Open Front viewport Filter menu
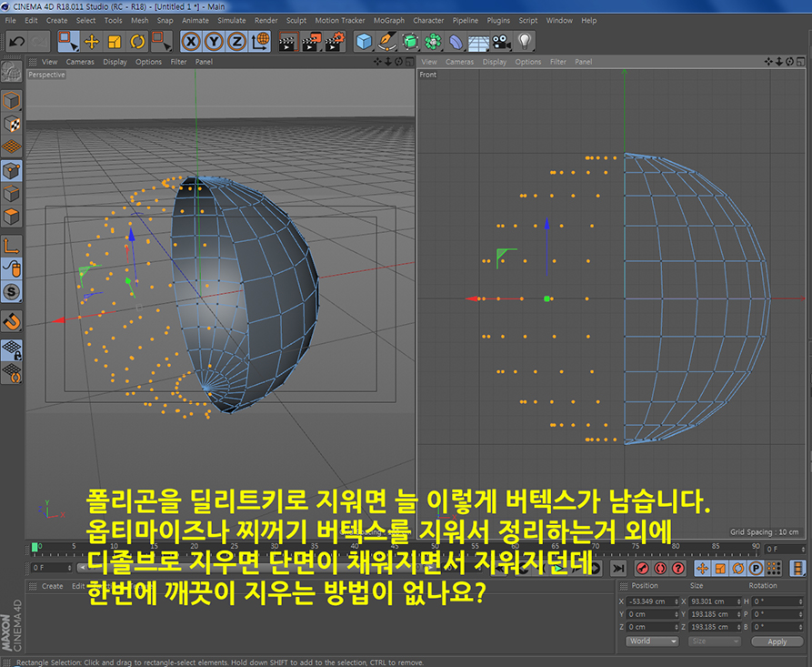This screenshot has width=812, height=667. (557, 62)
